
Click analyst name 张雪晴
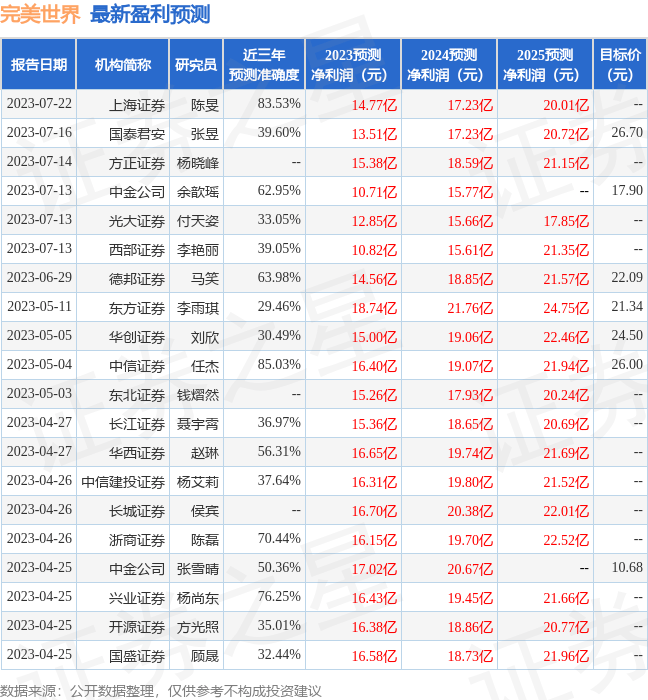point(198,569)
